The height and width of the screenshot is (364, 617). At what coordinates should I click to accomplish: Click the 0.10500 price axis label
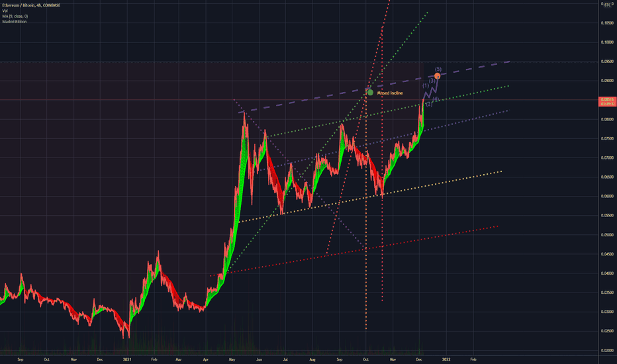pyautogui.click(x=607, y=23)
